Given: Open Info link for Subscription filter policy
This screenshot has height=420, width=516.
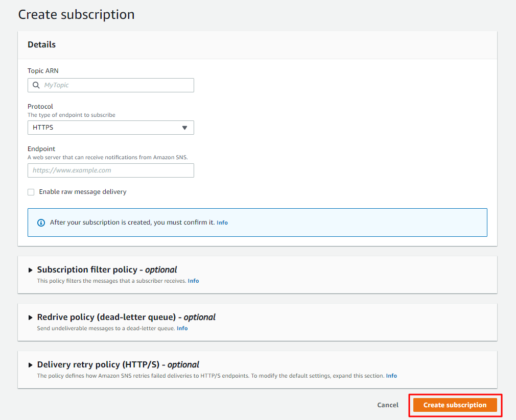Looking at the screenshot, I should click(193, 281).
